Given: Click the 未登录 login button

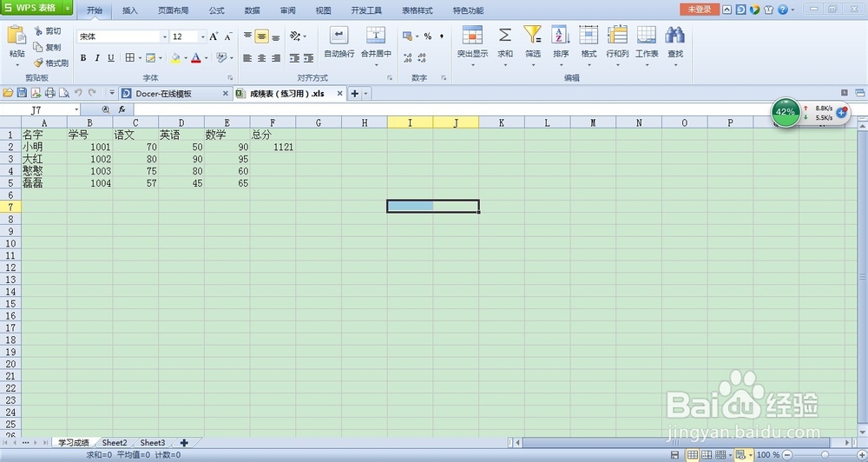Looking at the screenshot, I should (x=699, y=9).
